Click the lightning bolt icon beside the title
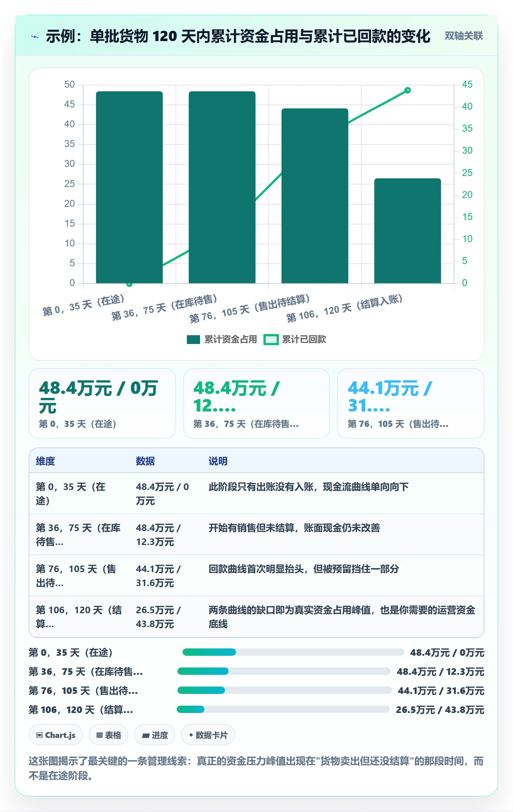Viewport: 513px width, 812px height. [35, 36]
